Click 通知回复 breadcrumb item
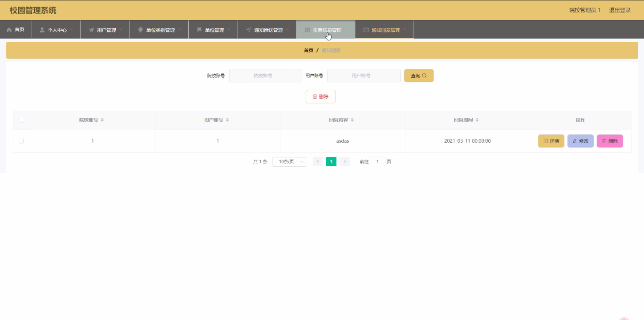644x320 pixels. coord(331,51)
